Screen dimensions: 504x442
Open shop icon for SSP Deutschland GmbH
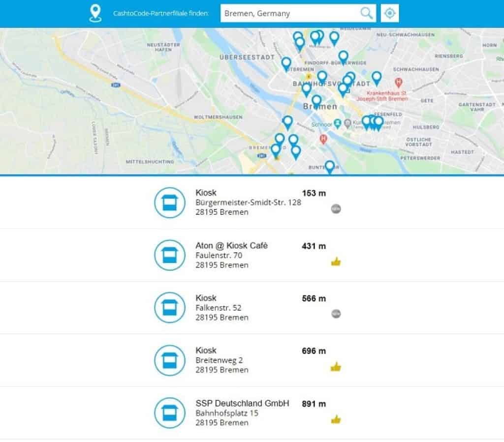170,413
